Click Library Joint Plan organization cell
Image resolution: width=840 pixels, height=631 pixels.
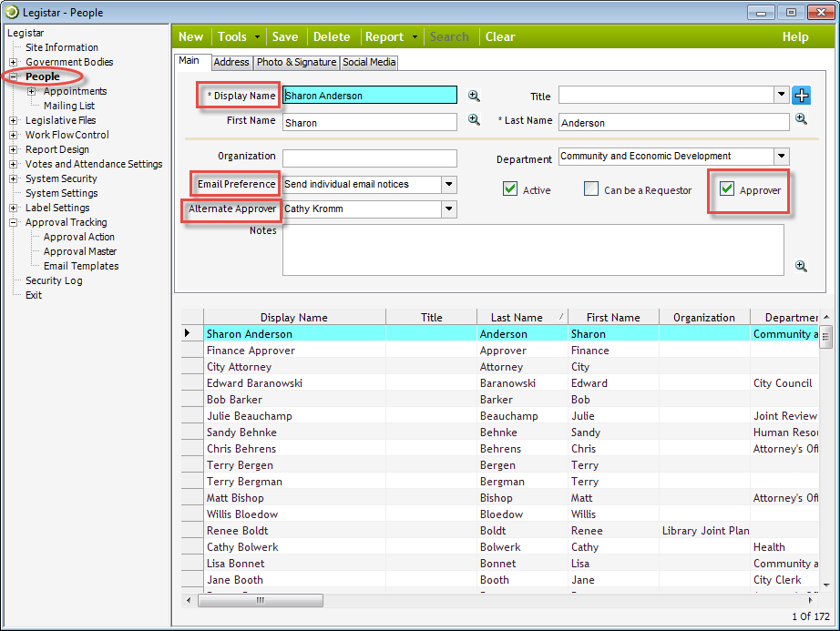[704, 530]
